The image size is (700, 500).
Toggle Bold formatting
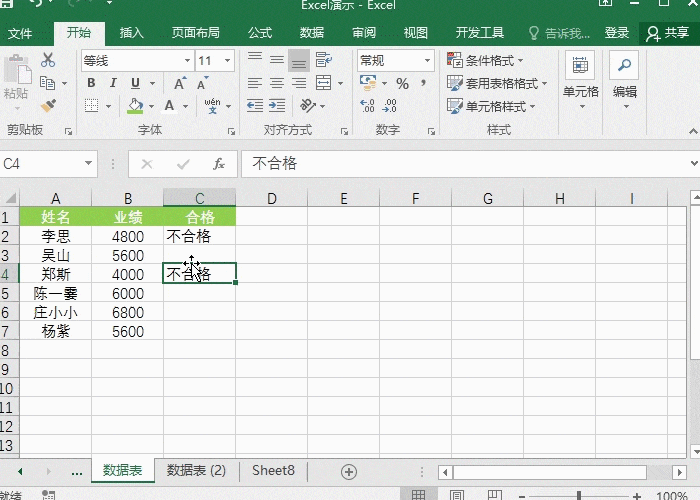point(91,83)
